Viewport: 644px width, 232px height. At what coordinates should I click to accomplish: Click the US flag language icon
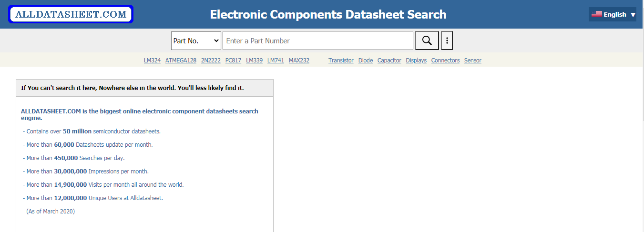pos(596,14)
